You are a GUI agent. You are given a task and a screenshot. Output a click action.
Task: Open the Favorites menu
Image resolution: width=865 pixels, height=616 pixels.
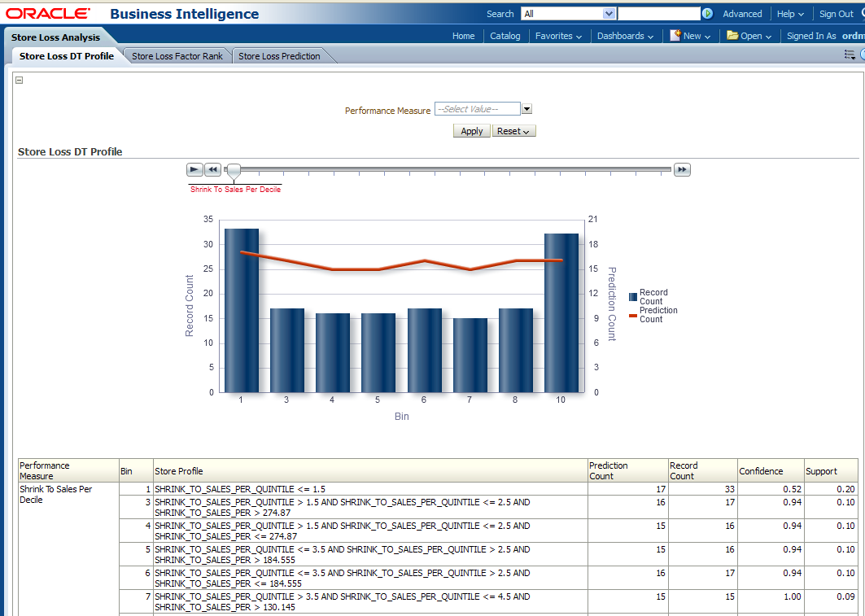point(558,36)
